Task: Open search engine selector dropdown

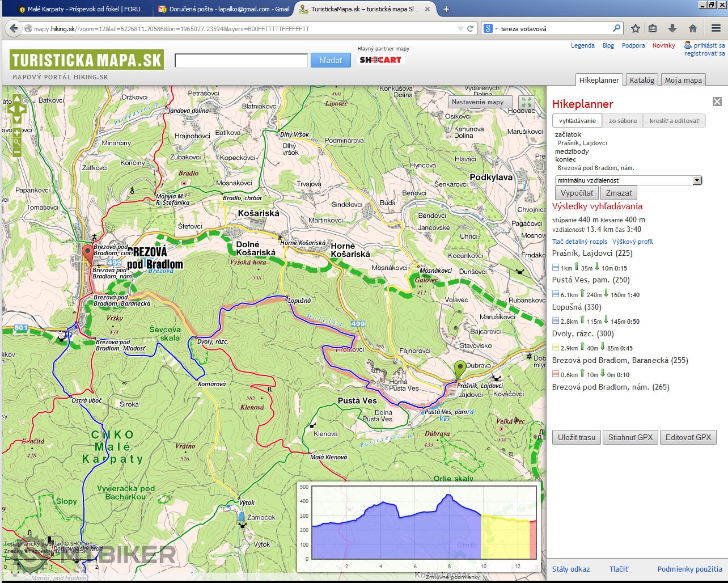Action: point(490,28)
